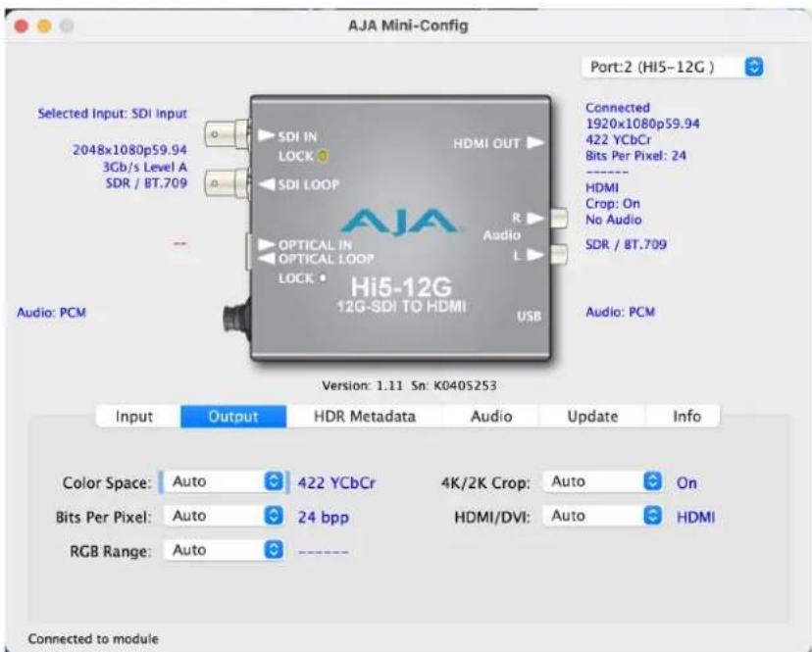Click the "Crop: On" status text

coord(613,204)
